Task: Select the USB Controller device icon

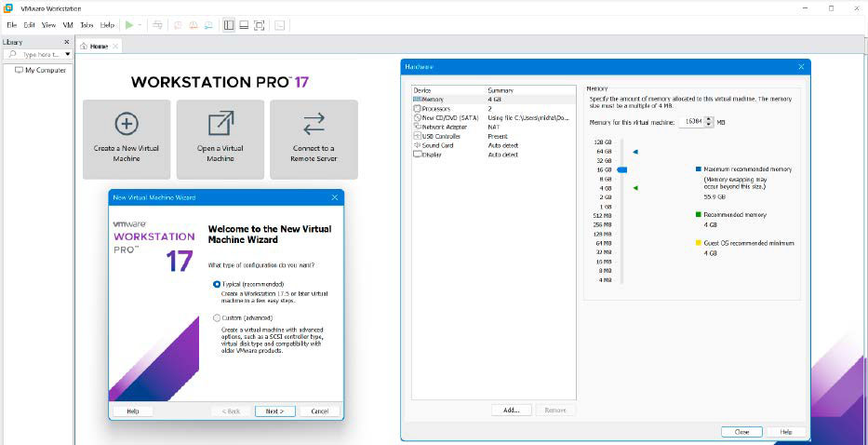Action: click(418, 136)
